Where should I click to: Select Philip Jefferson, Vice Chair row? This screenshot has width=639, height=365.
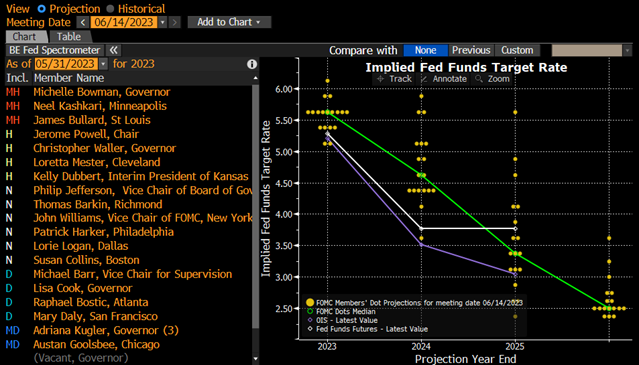pyautogui.click(x=129, y=190)
